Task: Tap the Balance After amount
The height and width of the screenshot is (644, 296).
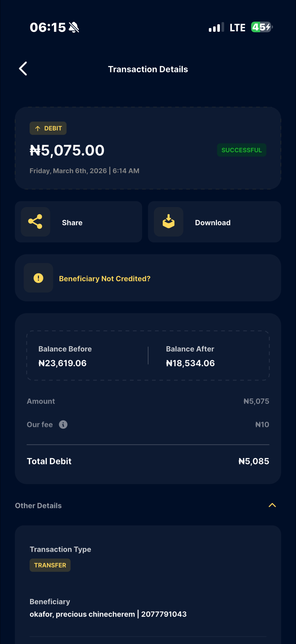Action: coord(190,363)
